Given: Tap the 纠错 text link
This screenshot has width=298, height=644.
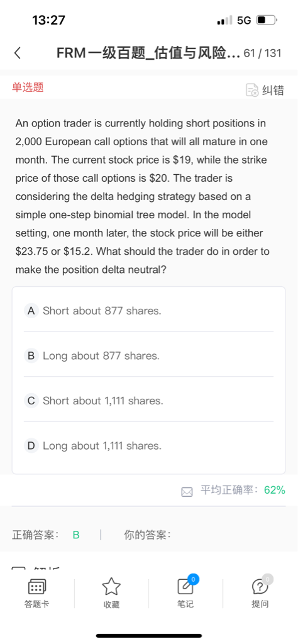Looking at the screenshot, I should click(273, 90).
